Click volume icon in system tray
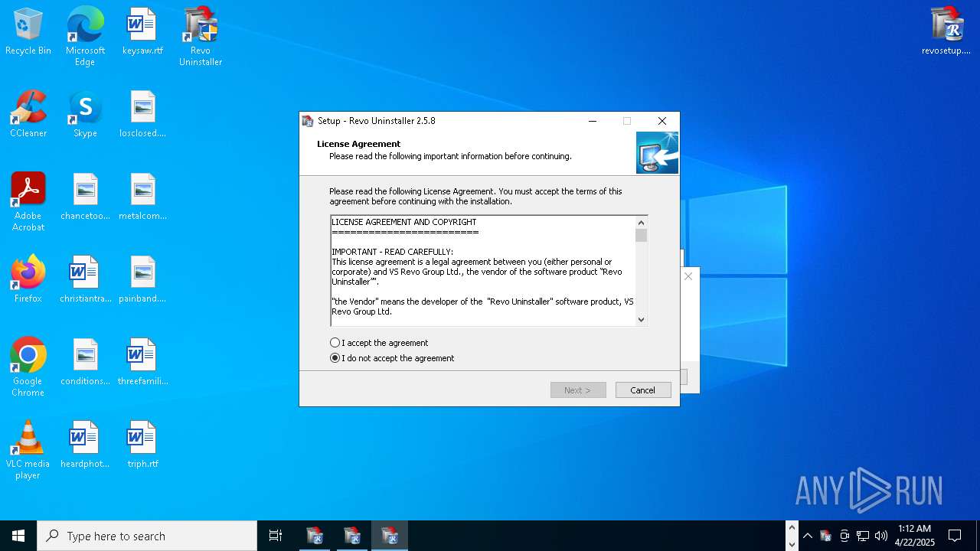The image size is (980, 551). pyautogui.click(x=881, y=536)
